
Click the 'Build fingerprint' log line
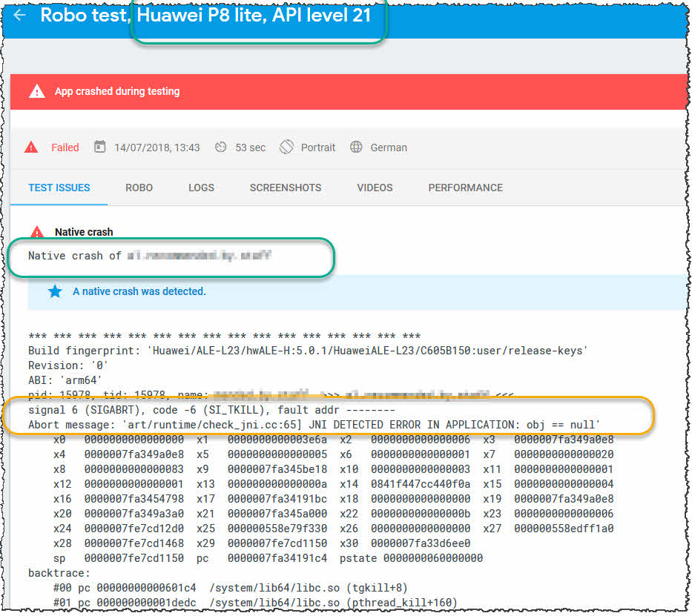tap(308, 351)
